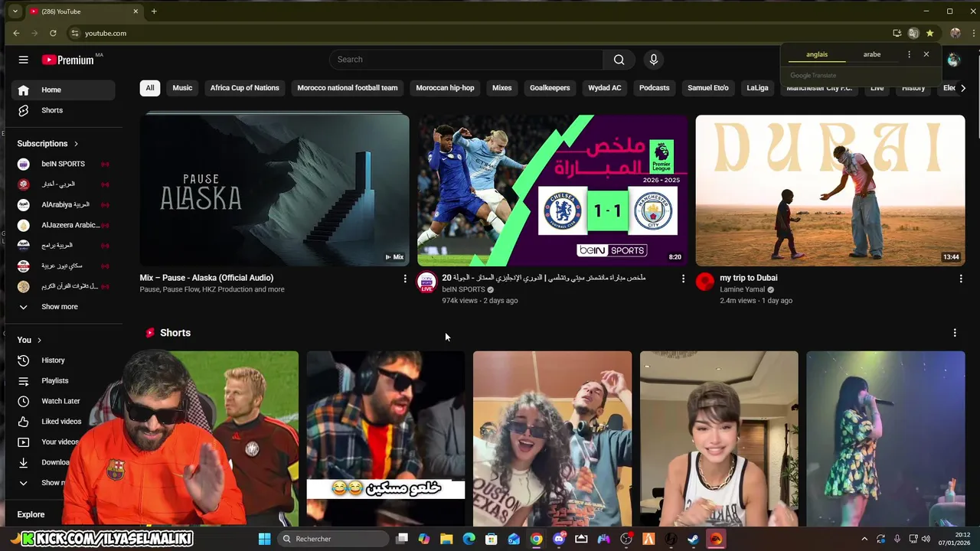Screen dimensions: 980x551
Task: Select Africa Cup of Nations chip
Action: [x=245, y=88]
